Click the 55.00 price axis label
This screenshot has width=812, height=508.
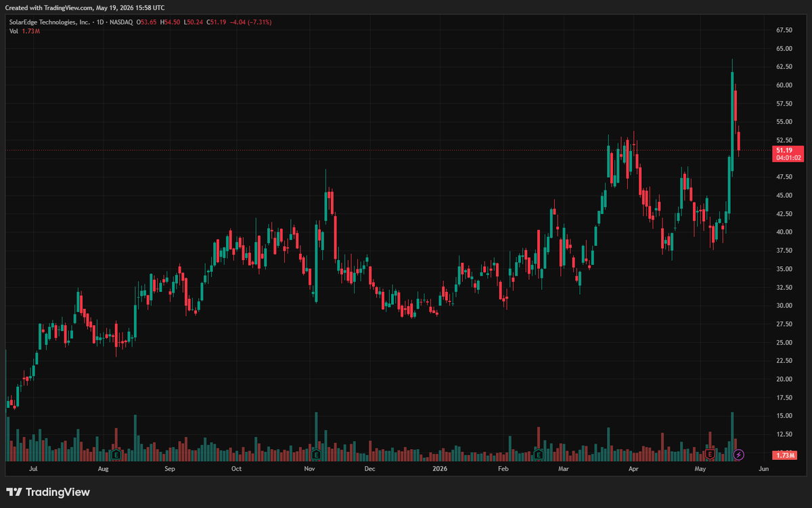(x=784, y=122)
